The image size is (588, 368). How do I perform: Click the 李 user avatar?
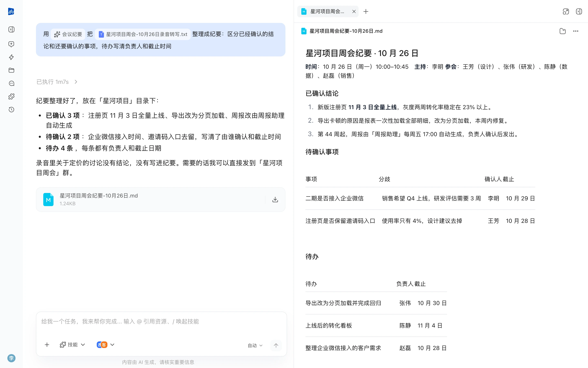tap(11, 358)
